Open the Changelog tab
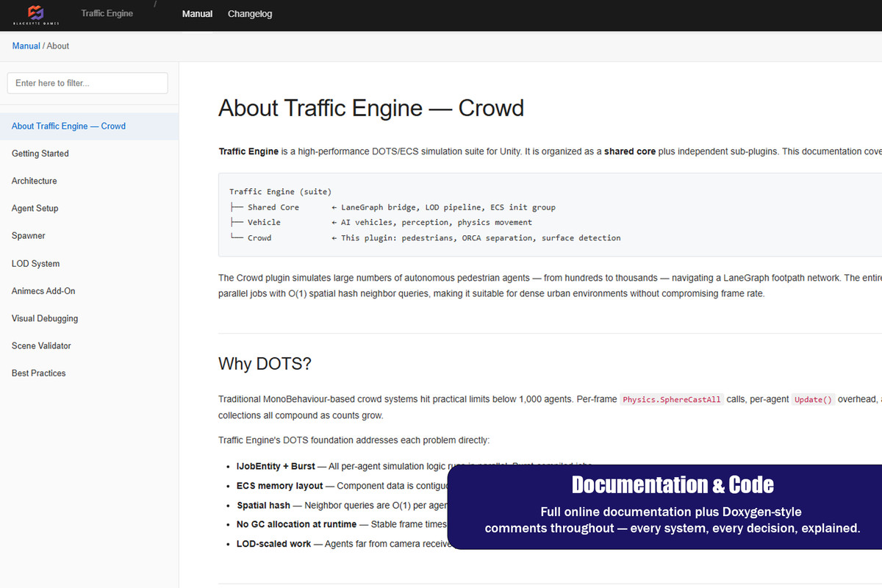Viewport: 882px width, 588px height. (250, 14)
